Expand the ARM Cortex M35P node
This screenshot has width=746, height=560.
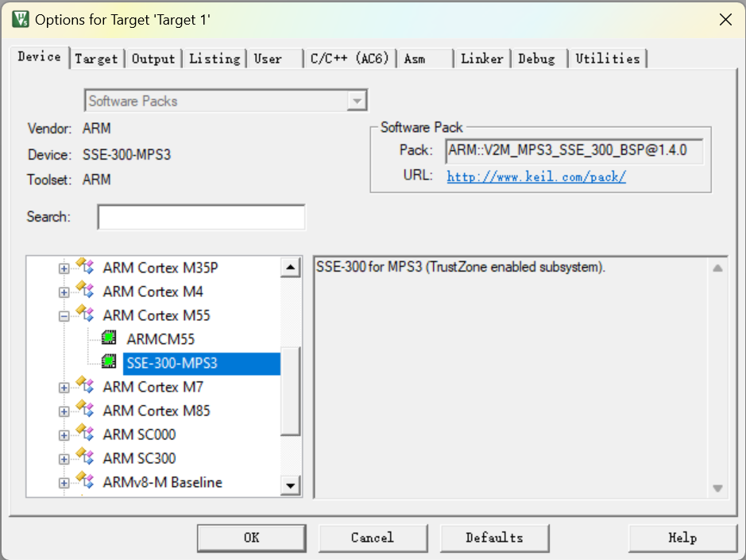pos(64,268)
